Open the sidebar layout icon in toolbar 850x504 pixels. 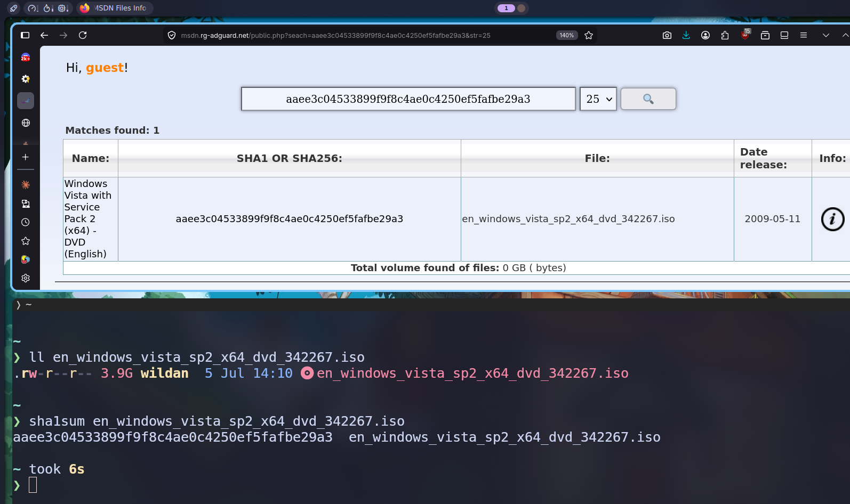784,35
